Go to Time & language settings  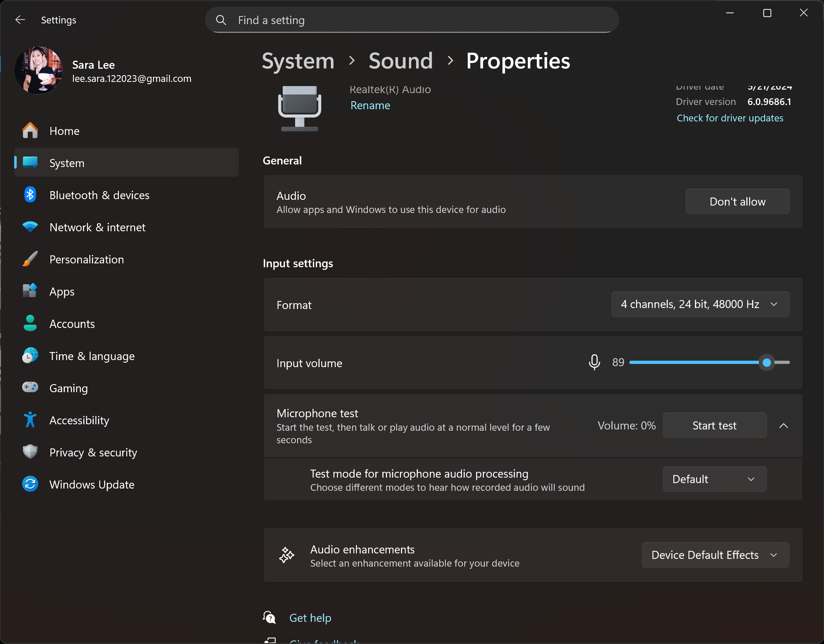tap(92, 356)
